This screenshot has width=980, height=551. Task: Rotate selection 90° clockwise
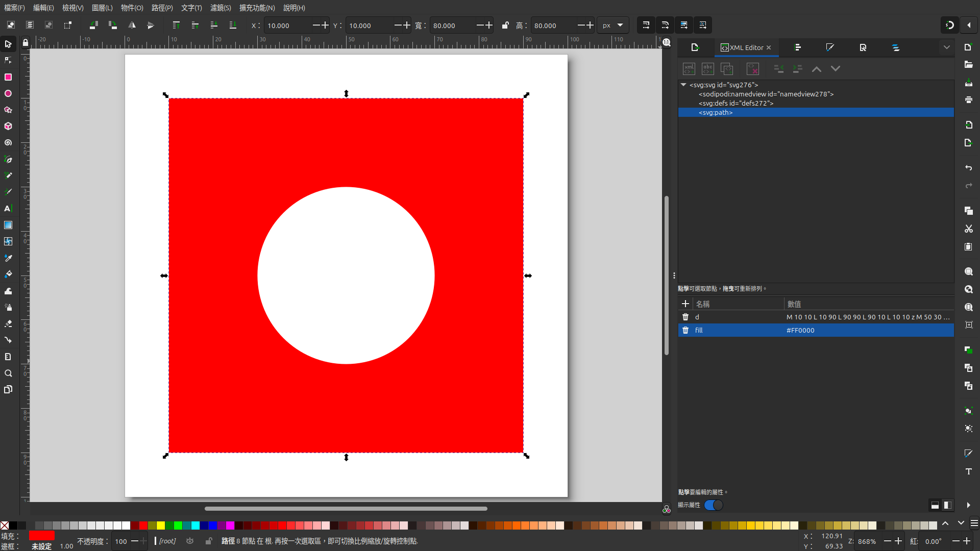pos(113,25)
